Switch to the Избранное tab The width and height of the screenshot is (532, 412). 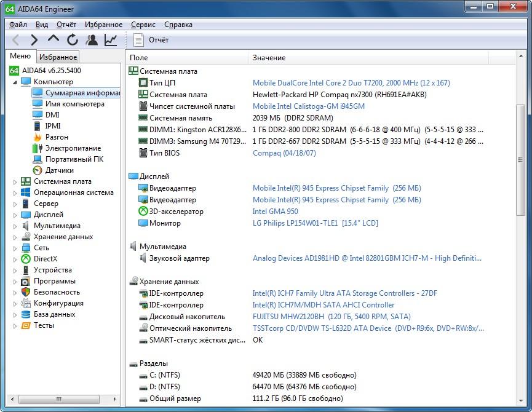58,57
